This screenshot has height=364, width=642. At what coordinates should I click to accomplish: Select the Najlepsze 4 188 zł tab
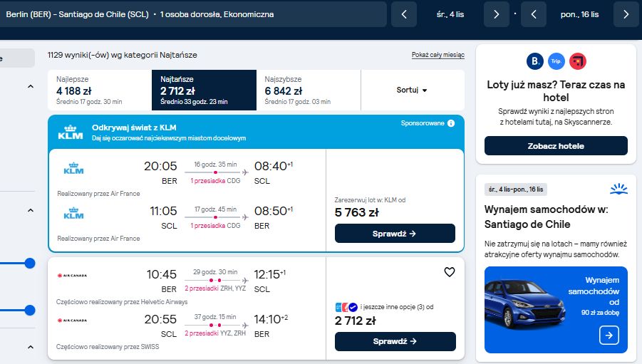[100, 90]
